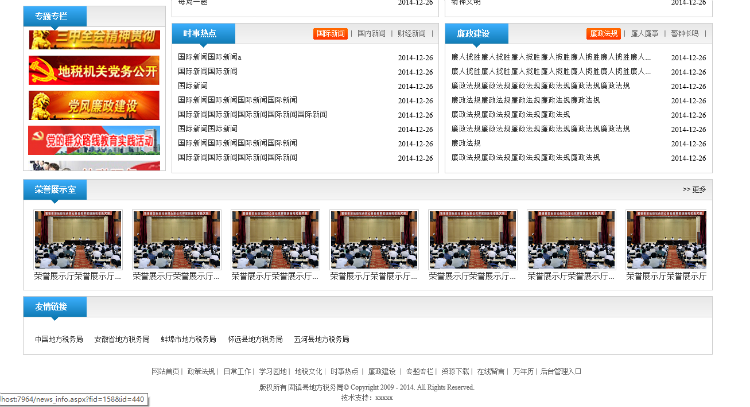Viewport: 750px width, 407px height.
Task: Open news item 国际新闻国际新闻a
Action: (210, 57)
